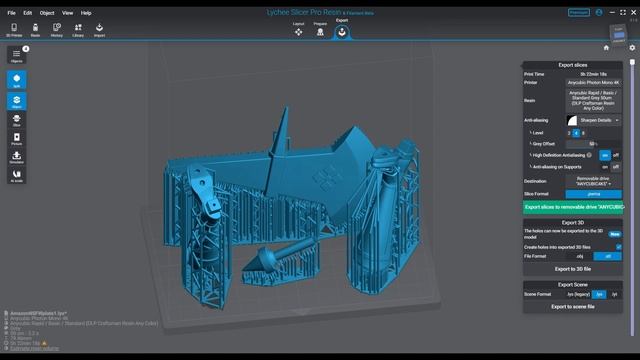This screenshot has width=640, height=360.
Task: Click the High Definition Antialiasing info icon
Action: click(x=589, y=155)
